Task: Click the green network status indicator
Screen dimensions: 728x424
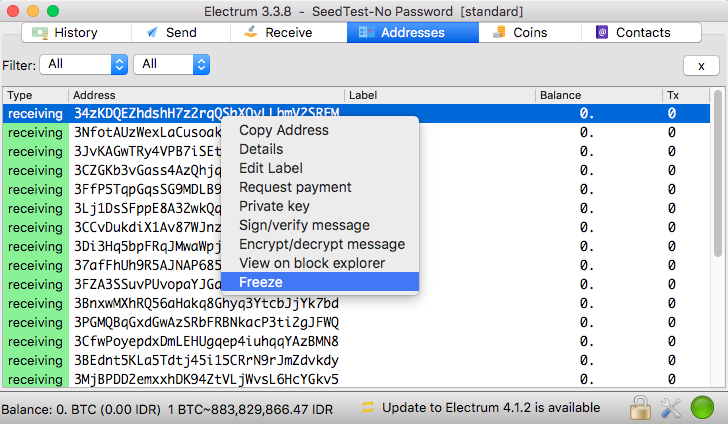Action: [702, 408]
